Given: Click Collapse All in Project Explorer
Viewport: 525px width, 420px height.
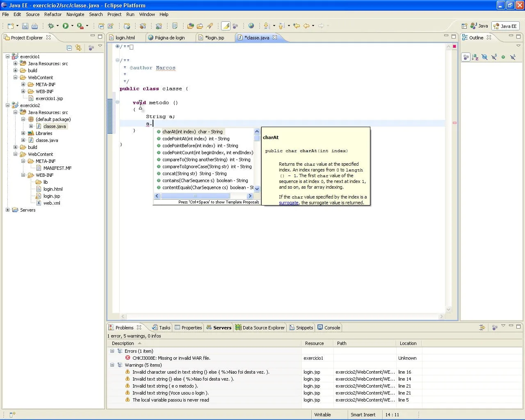Looking at the screenshot, I should click(x=69, y=48).
